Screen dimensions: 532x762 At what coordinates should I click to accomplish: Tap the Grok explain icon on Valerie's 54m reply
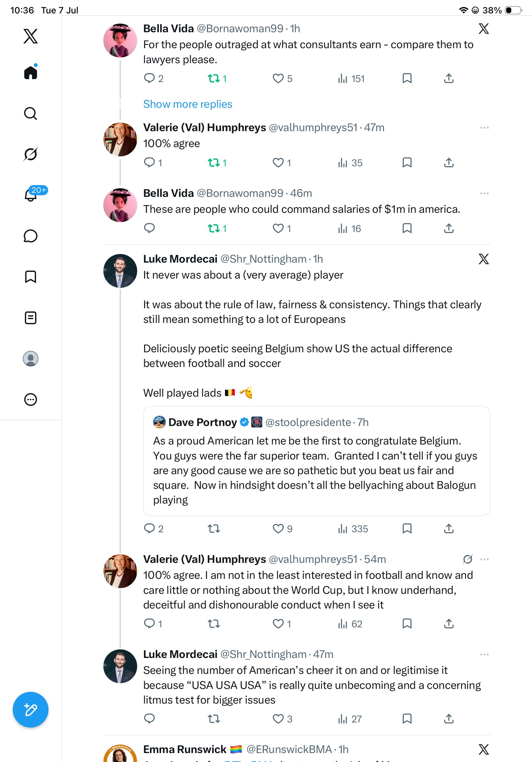468,560
